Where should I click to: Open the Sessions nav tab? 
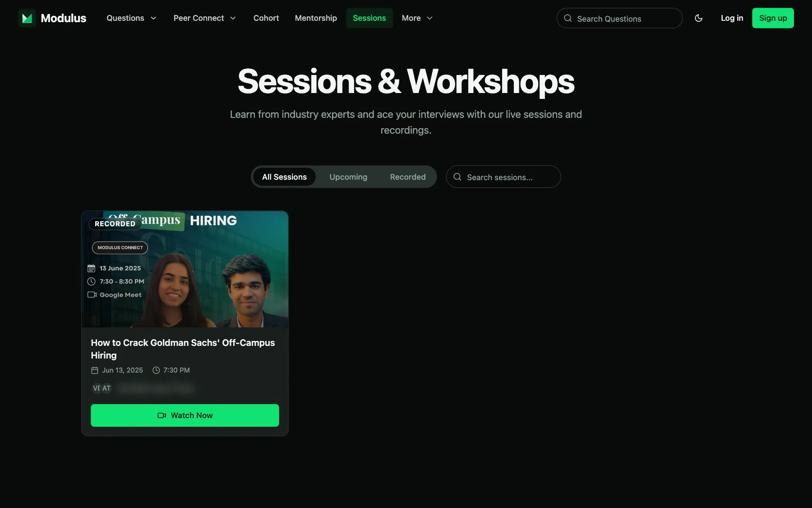point(369,18)
